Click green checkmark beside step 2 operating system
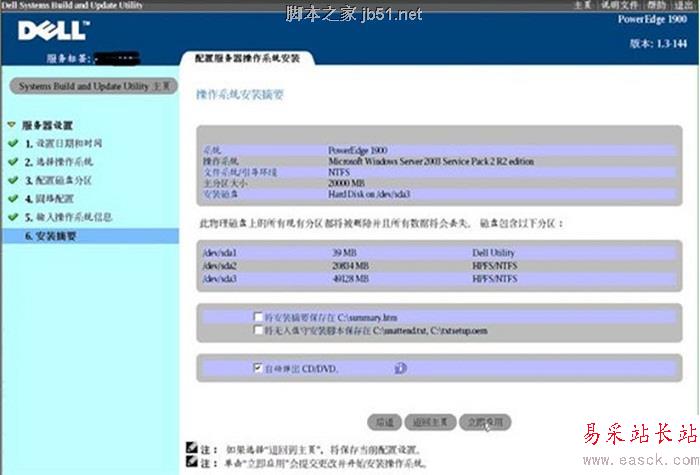Screen dimensions: 700x475 [x=13, y=161]
